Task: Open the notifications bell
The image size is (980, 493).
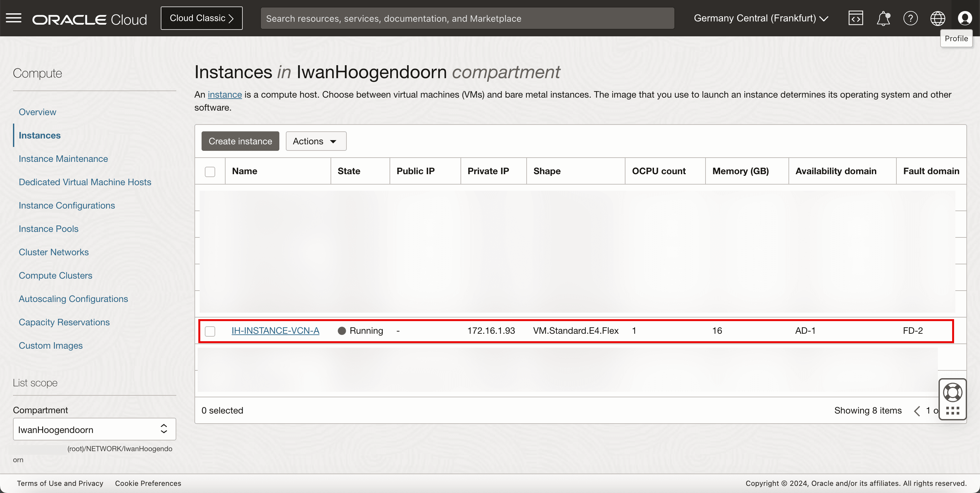Action: (883, 18)
